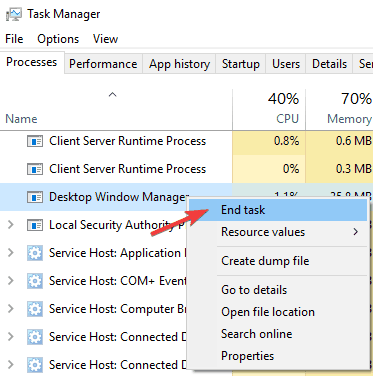Click the Service Host: Application gear icon
Screen dimensions: 373x376
pyautogui.click(x=35, y=253)
